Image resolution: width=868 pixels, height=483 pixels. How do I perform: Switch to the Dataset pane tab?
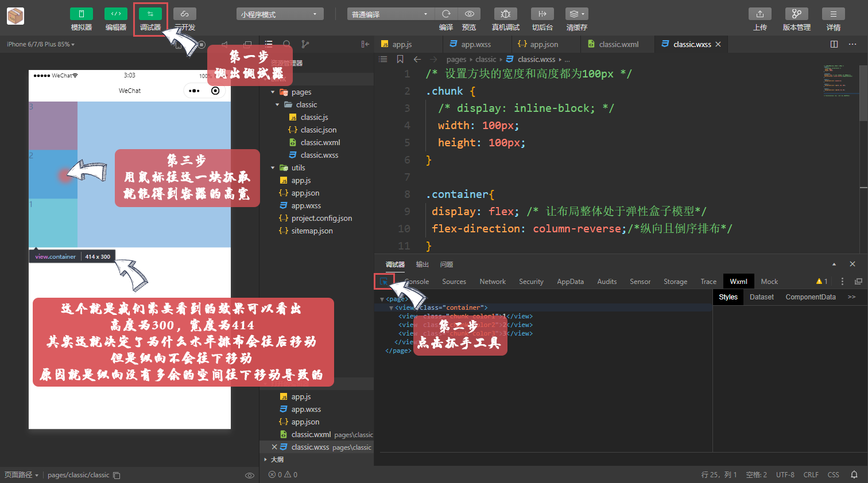(761, 297)
